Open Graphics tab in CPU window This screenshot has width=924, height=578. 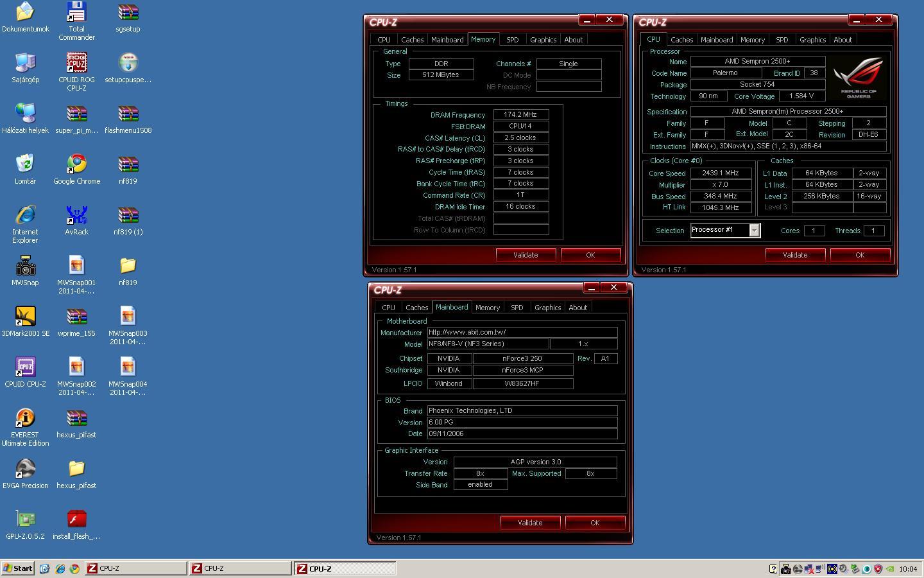pos(812,40)
